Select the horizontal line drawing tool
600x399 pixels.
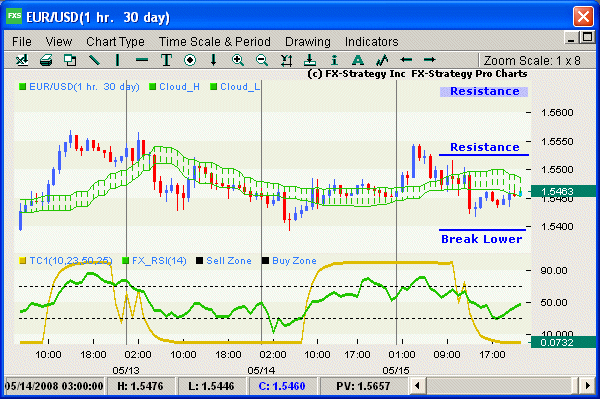[x=142, y=60]
